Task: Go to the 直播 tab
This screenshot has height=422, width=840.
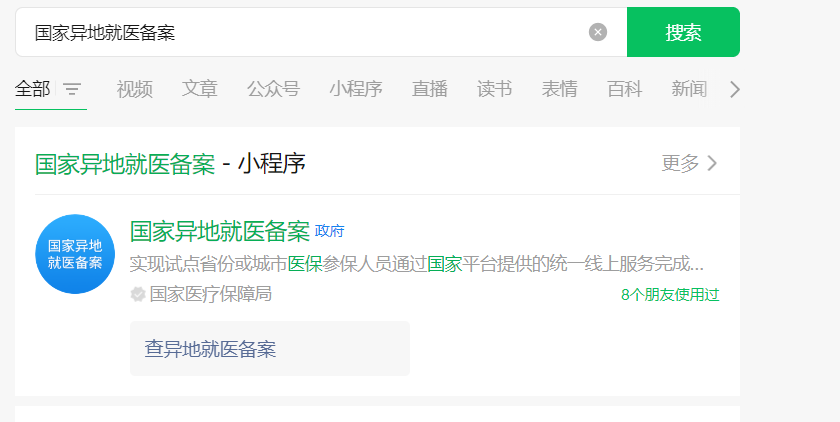Action: pyautogui.click(x=430, y=89)
